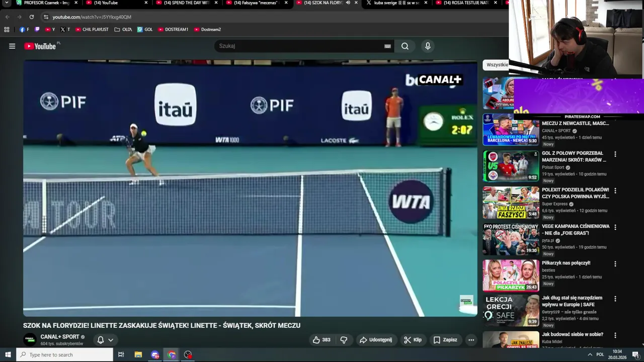Show hidden system tray icons
The image size is (644, 362).
(x=590, y=354)
